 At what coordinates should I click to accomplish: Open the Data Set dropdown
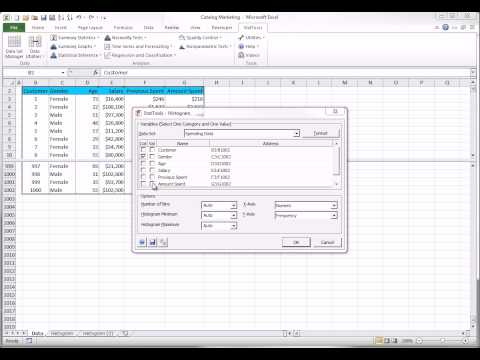pos(296,134)
